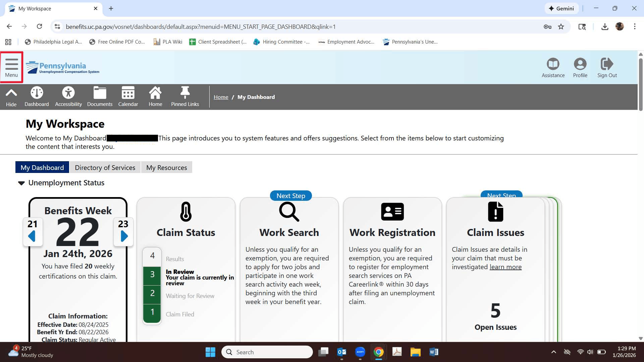644x362 pixels.
Task: Switch to Directory of Services tab
Action: click(x=105, y=168)
